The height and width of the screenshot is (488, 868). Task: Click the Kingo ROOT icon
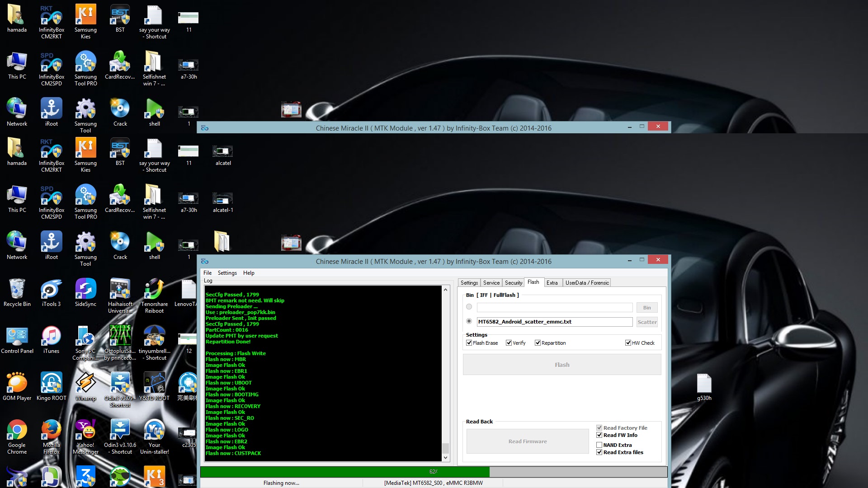(x=51, y=386)
